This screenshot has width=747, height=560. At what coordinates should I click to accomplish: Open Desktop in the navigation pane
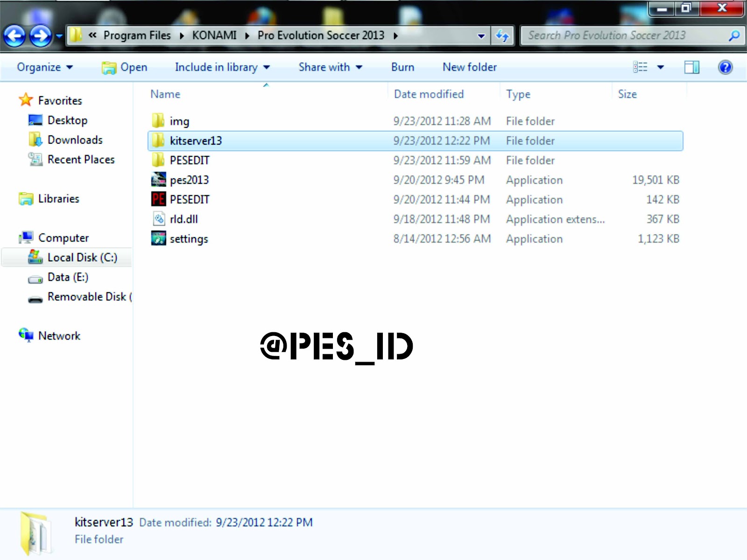pyautogui.click(x=67, y=120)
